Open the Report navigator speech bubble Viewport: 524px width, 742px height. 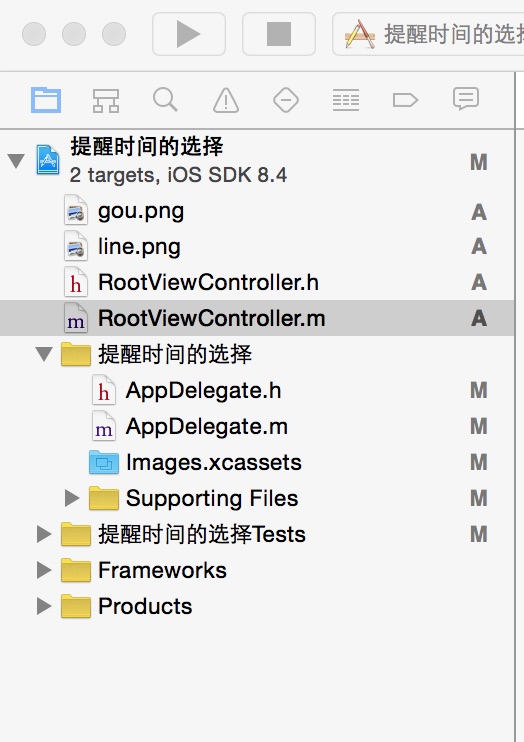click(x=466, y=99)
